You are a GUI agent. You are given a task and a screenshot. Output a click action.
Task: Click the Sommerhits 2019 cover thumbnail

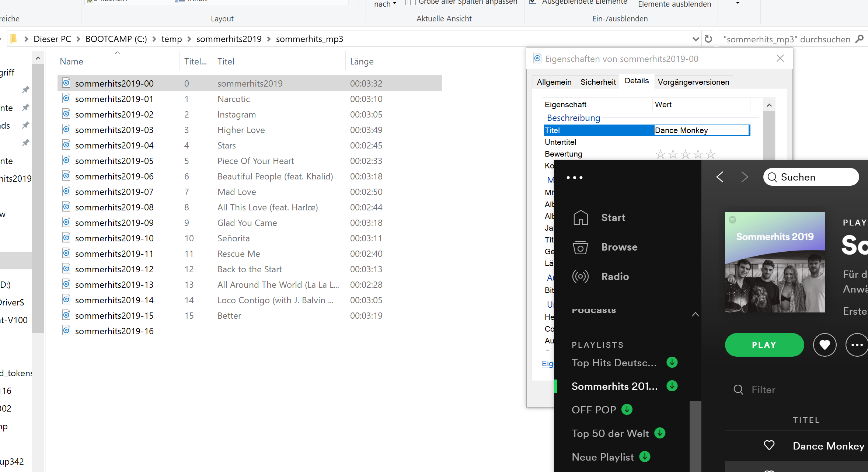click(x=775, y=262)
